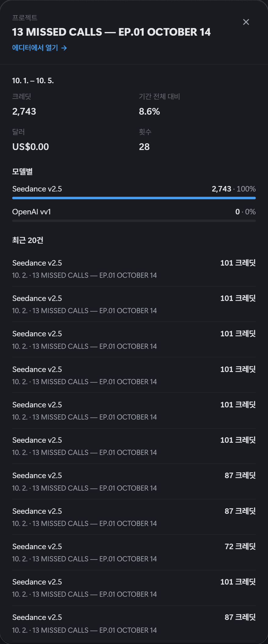Click the 10. 1. – 10. 5. date range
268x644 pixels.
click(33, 81)
